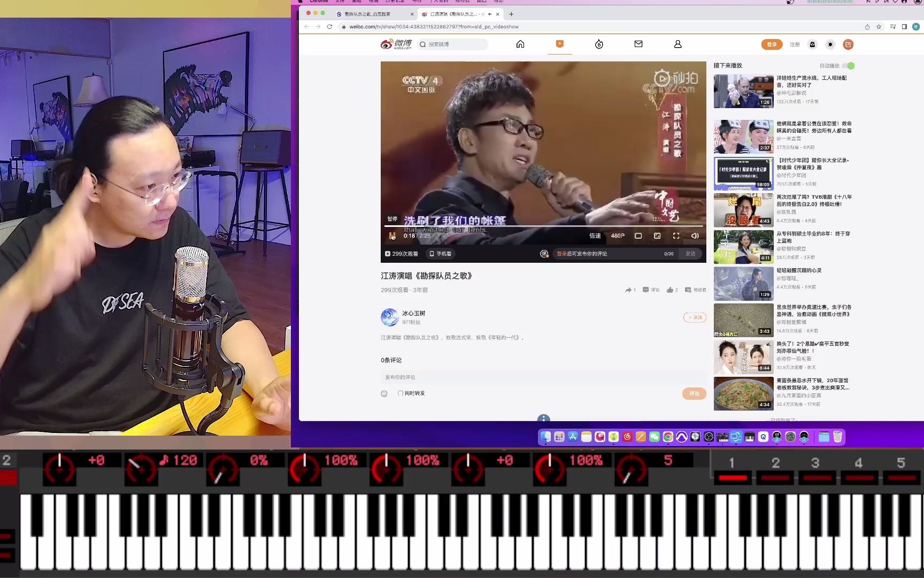The image size is (924, 578).
Task: Go back with the browser back arrow
Action: point(306,27)
